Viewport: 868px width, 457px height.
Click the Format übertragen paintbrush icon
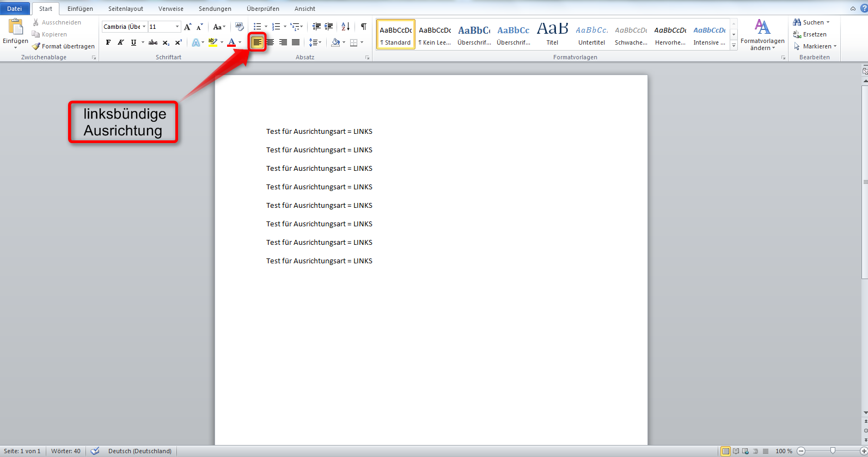click(x=36, y=47)
